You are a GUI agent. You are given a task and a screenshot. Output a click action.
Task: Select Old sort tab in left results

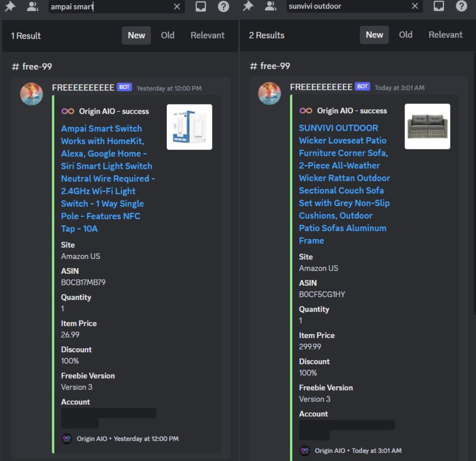(167, 35)
